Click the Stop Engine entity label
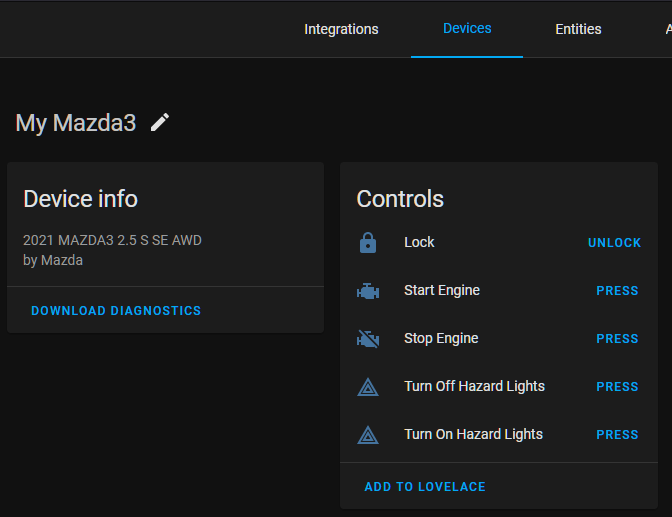Viewport: 672px width, 517px height. (441, 338)
